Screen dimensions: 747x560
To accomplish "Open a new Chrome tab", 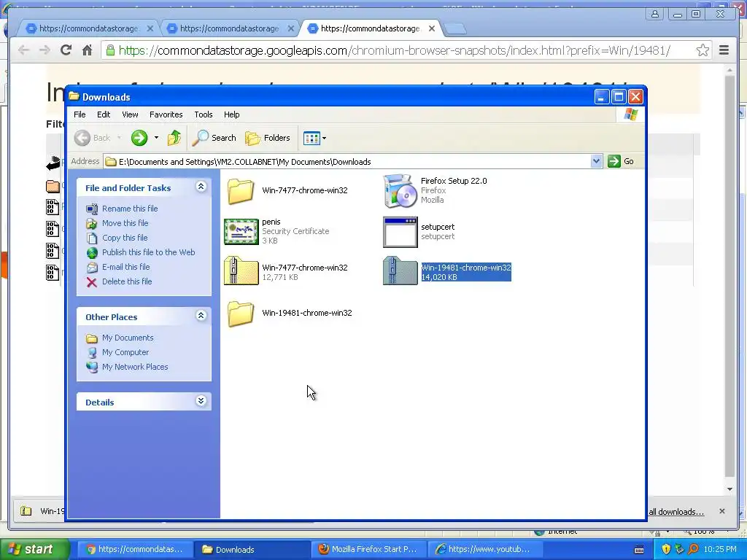I will point(455,29).
